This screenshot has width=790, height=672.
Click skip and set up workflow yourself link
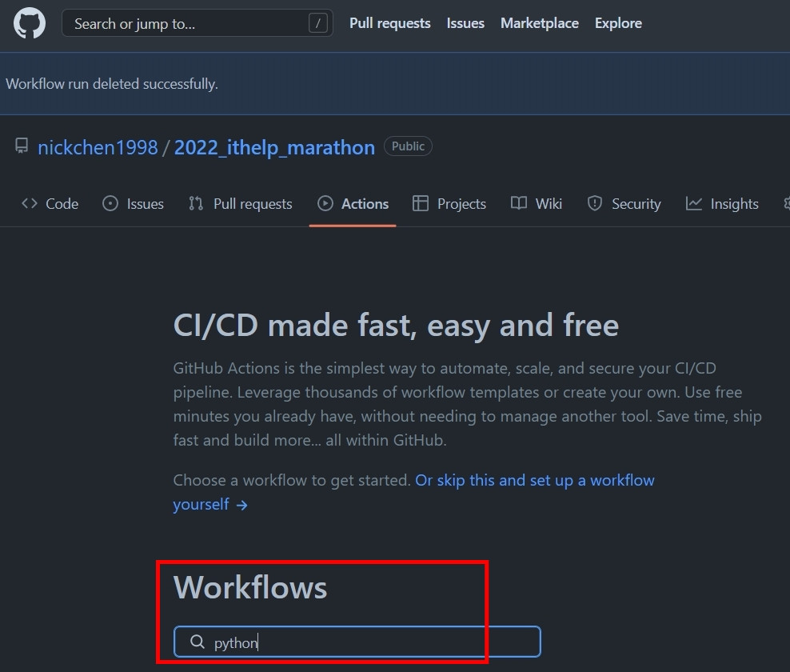click(x=413, y=492)
